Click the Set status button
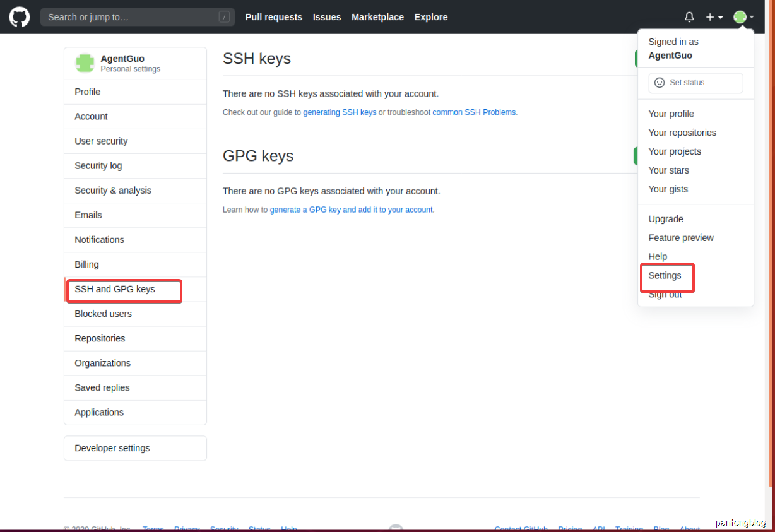775x532 pixels. [x=695, y=83]
